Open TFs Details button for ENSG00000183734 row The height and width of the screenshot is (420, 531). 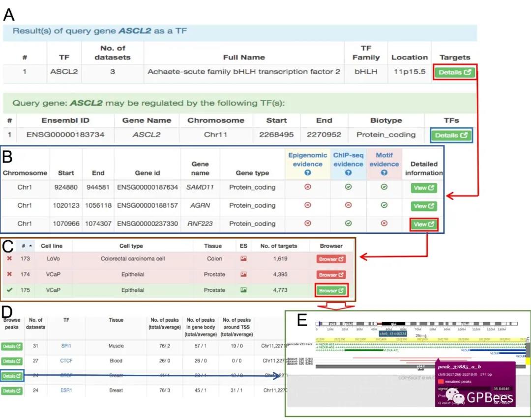451,136
